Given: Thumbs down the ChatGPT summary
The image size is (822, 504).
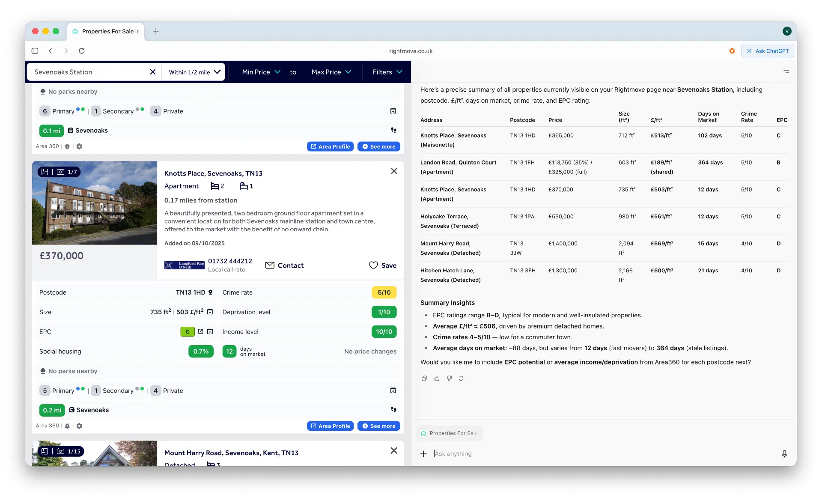Looking at the screenshot, I should (449, 379).
